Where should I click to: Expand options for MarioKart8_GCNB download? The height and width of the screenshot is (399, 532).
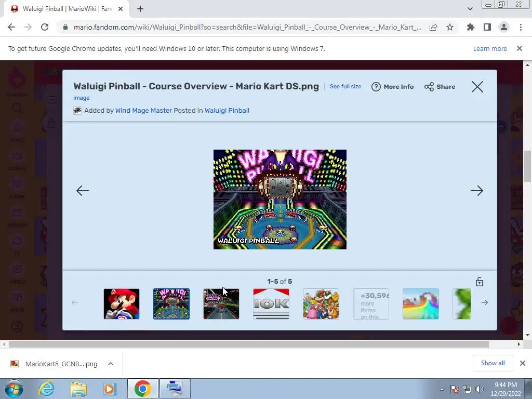coord(111,364)
